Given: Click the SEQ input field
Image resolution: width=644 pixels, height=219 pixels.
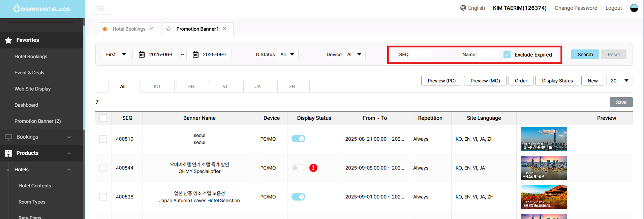Looking at the screenshot, I should pyautogui.click(x=421, y=54).
